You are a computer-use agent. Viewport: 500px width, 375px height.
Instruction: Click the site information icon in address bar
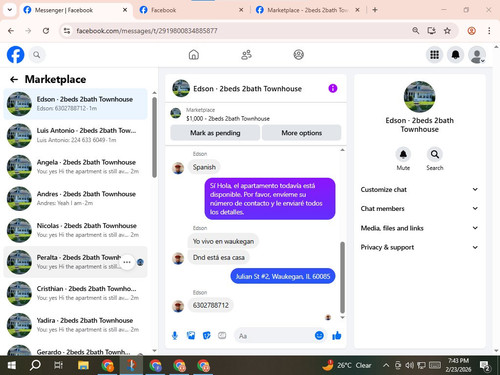coord(67,31)
